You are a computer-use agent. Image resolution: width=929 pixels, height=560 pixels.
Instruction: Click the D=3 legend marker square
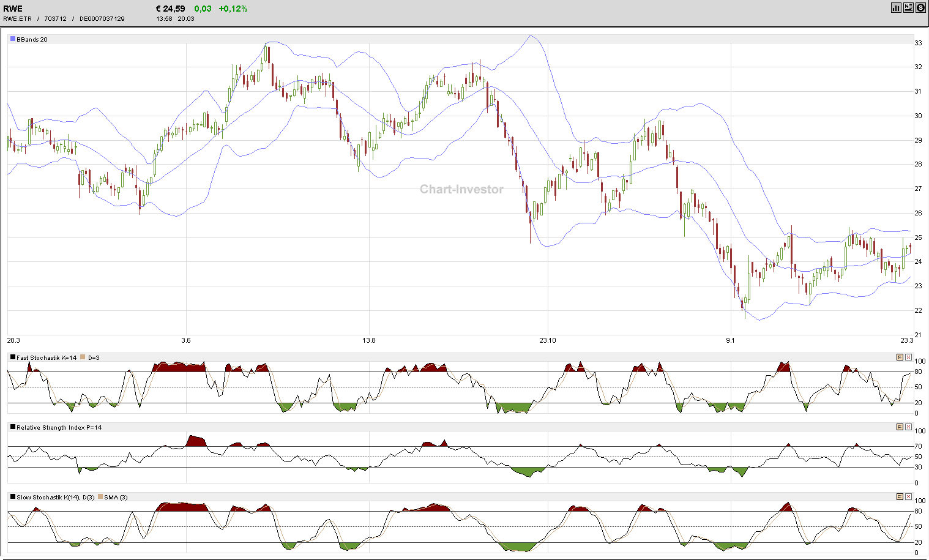(x=83, y=357)
